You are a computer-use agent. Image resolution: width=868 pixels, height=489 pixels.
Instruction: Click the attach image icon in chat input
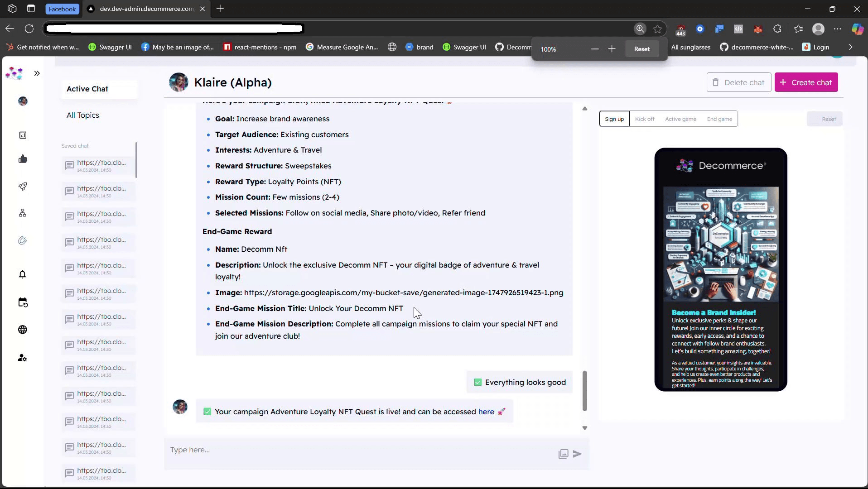pyautogui.click(x=563, y=454)
